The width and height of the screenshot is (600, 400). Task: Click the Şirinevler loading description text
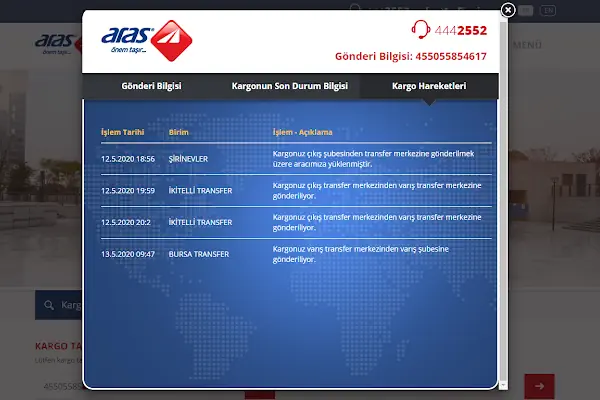[x=373, y=159]
